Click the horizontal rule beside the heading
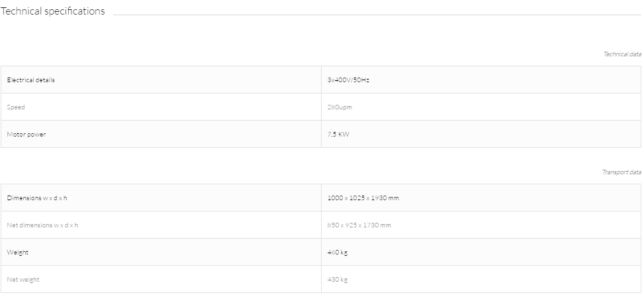This screenshot has height=295, width=644. [x=377, y=15]
